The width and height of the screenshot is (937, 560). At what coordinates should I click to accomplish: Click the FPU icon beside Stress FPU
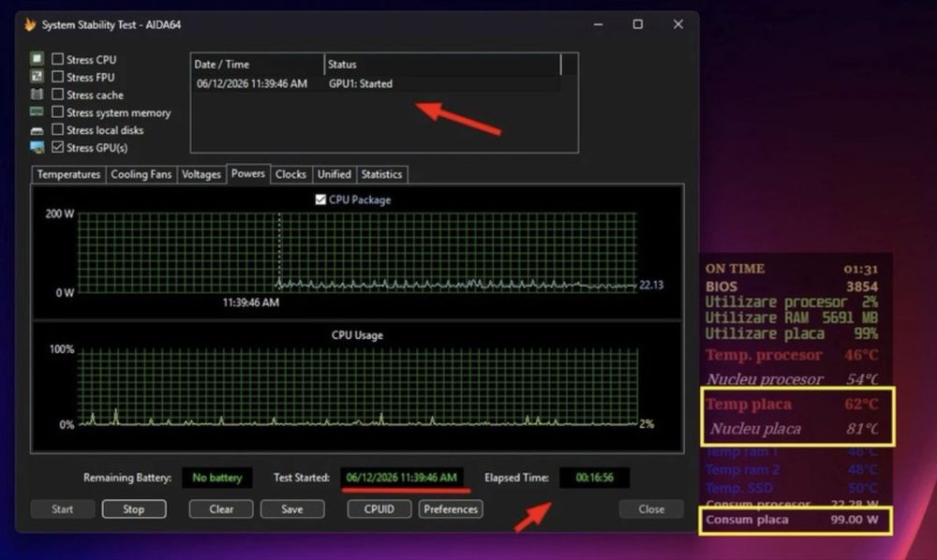[37, 77]
